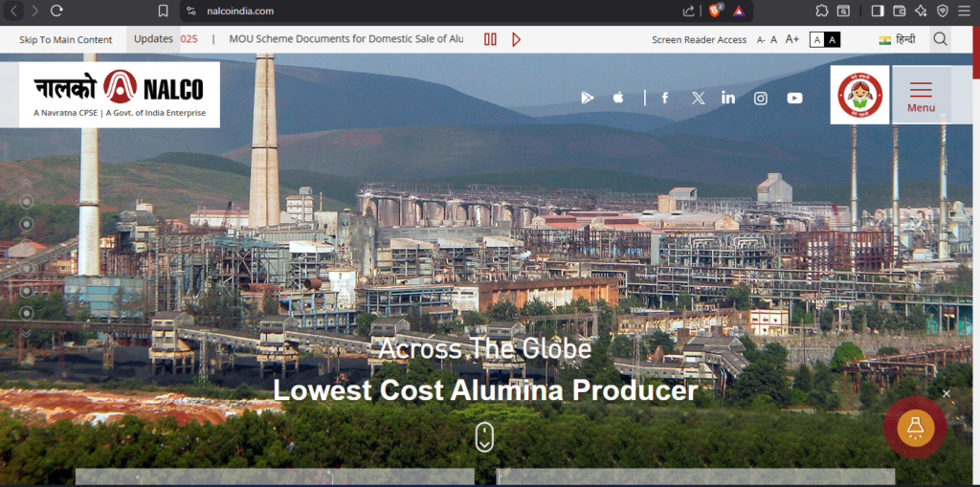Increase font size with A+
The image size is (980, 487).
click(792, 39)
